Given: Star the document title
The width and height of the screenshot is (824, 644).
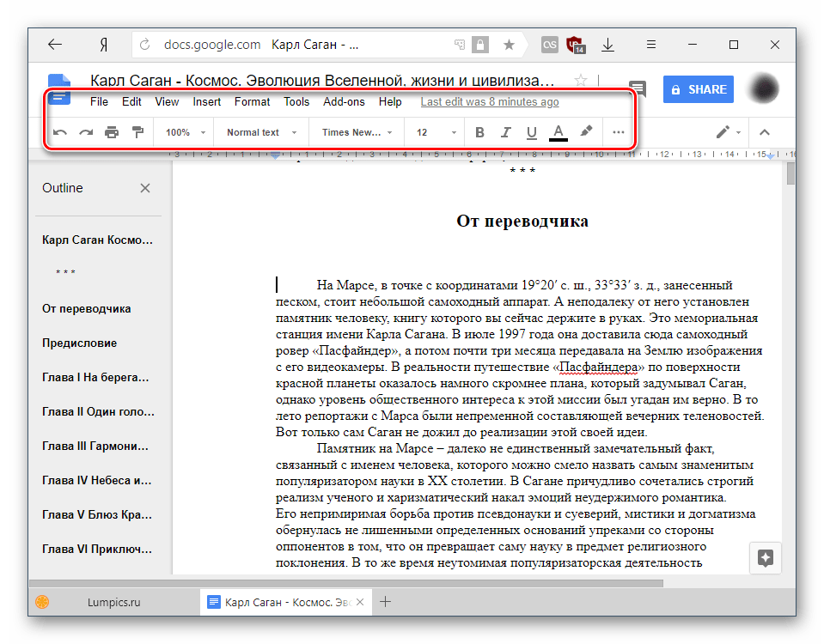Looking at the screenshot, I should pyautogui.click(x=580, y=81).
